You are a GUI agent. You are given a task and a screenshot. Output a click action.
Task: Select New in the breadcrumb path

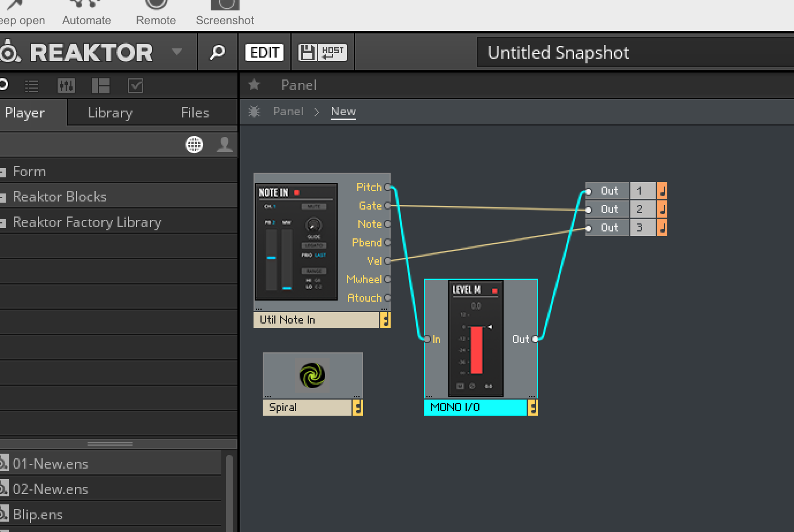pos(343,112)
